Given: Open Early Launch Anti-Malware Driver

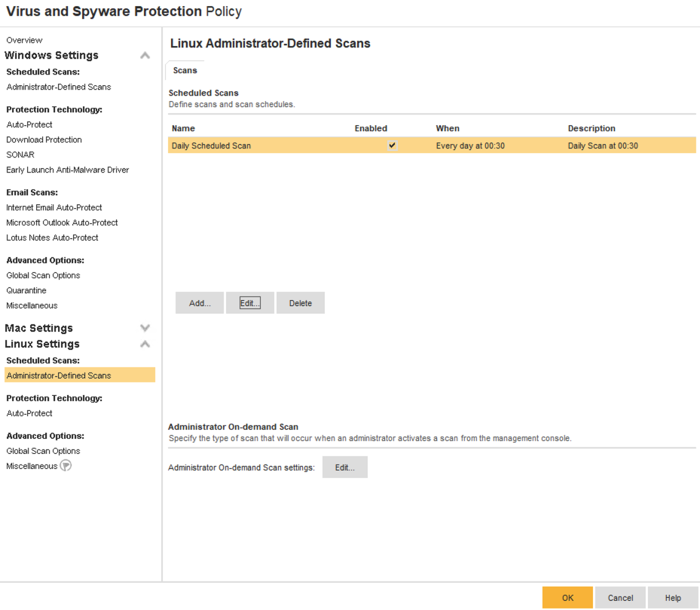Looking at the screenshot, I should tap(67, 170).
